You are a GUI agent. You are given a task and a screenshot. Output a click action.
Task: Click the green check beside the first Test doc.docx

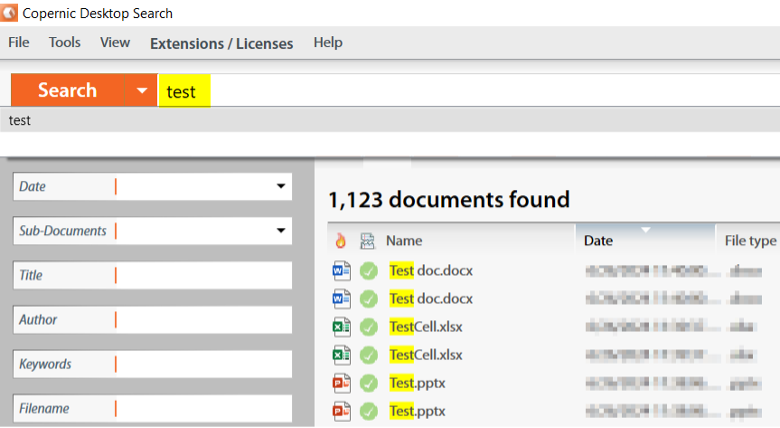369,271
